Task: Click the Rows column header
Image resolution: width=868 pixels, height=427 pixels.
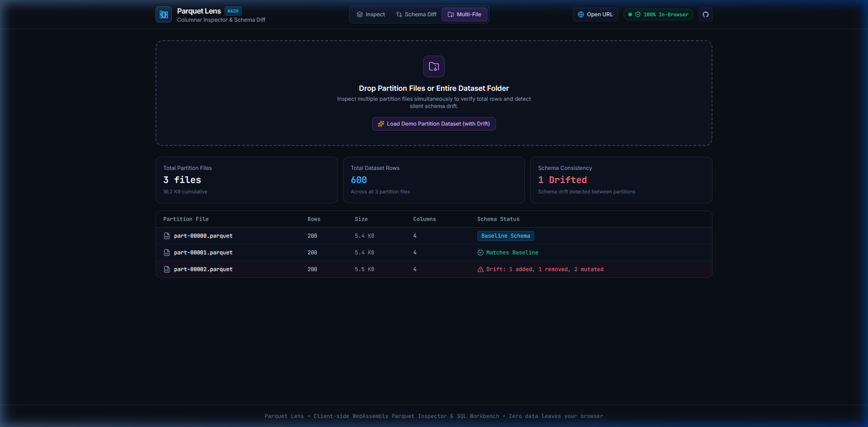Action: [x=314, y=219]
